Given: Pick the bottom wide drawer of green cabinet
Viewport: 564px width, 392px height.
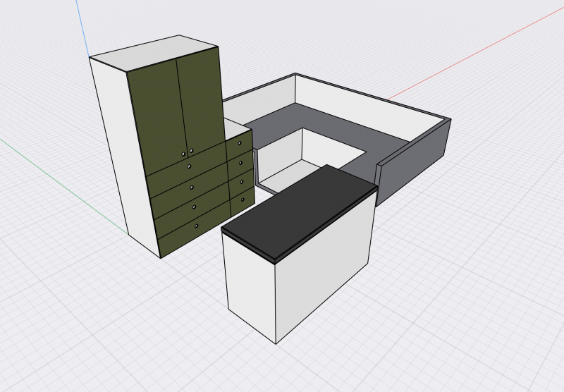Looking at the screenshot, I should (x=196, y=228).
